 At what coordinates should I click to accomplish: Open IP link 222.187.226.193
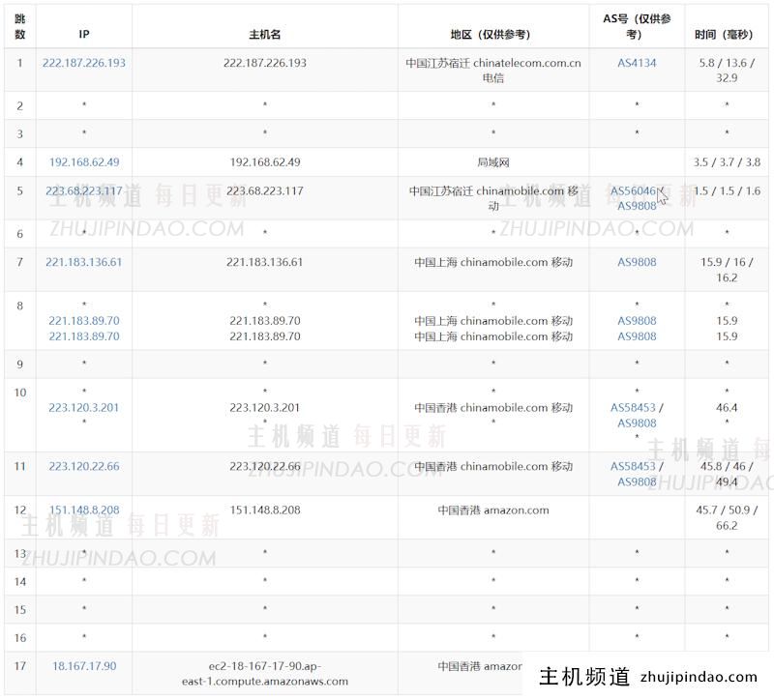coord(84,63)
